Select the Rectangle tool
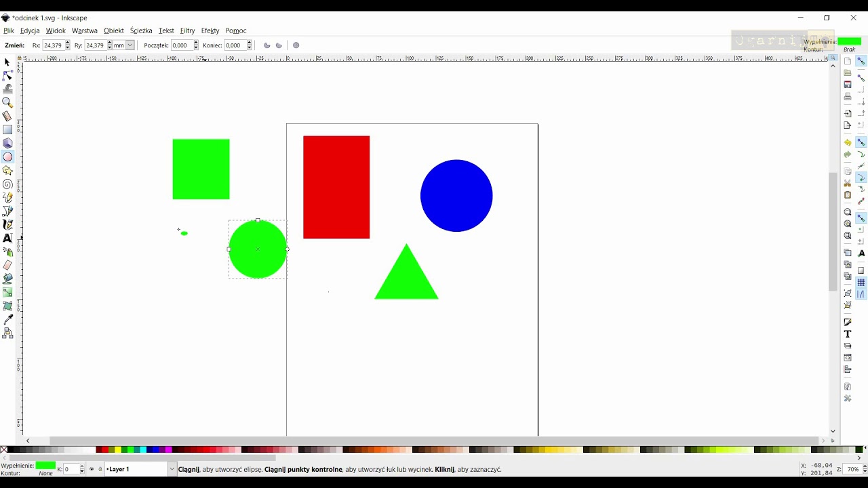868x488 pixels. 7,130
